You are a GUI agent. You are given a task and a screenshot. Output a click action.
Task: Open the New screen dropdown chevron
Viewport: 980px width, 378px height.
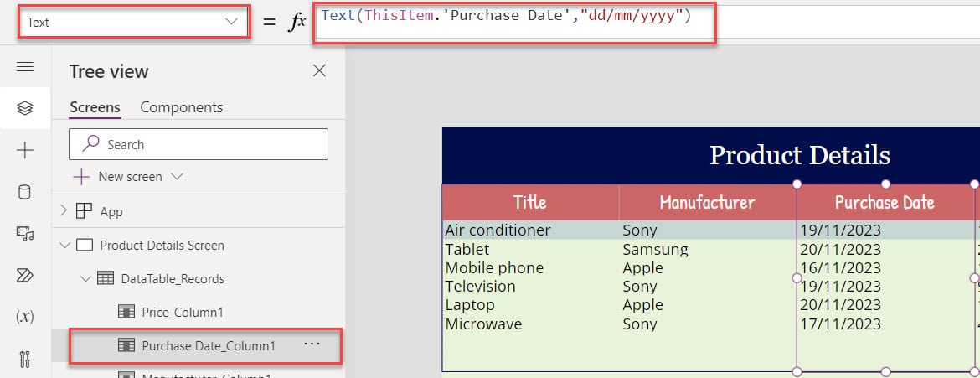[177, 177]
